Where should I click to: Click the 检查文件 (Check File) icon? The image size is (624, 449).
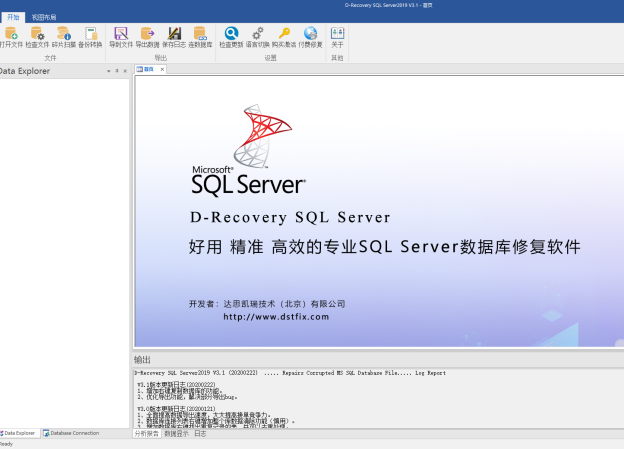click(x=37, y=33)
